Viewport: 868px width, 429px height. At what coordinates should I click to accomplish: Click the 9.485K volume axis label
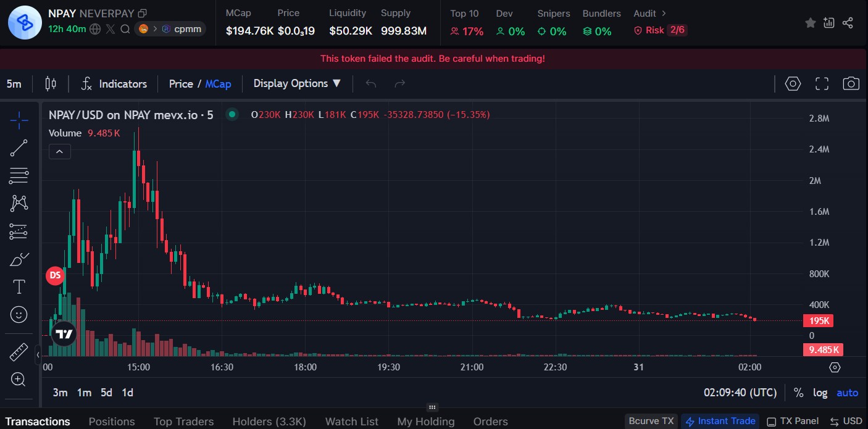[x=823, y=350]
